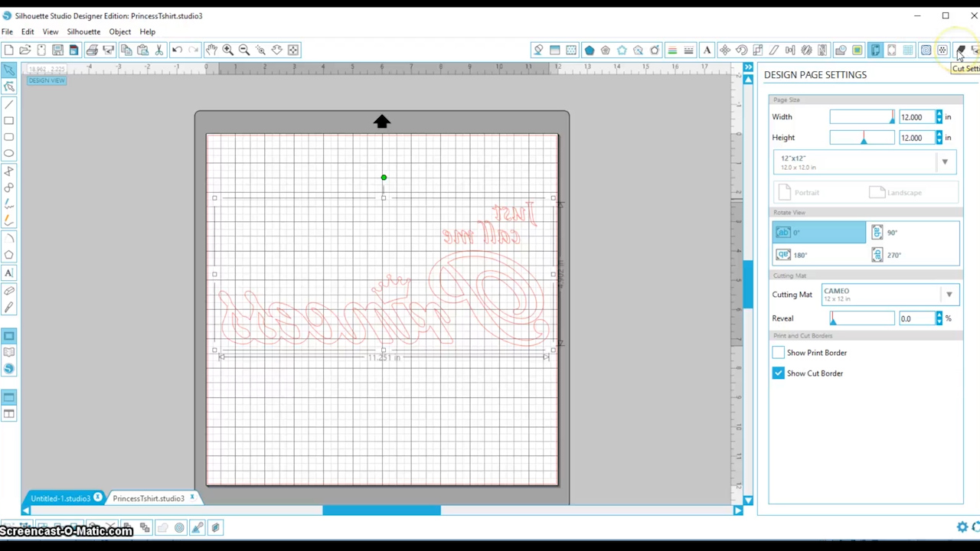Click the Cut scissors icon
980x551 pixels.
click(159, 50)
